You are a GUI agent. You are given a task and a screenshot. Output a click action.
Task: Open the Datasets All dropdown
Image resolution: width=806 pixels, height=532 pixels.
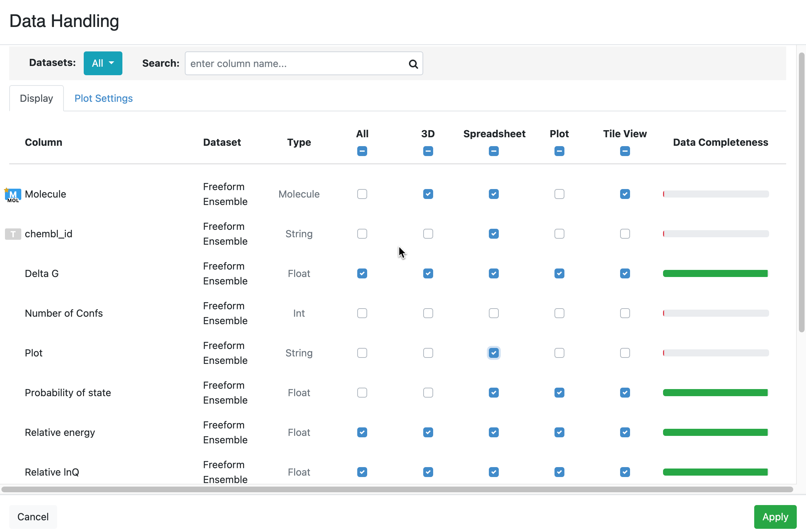103,63
